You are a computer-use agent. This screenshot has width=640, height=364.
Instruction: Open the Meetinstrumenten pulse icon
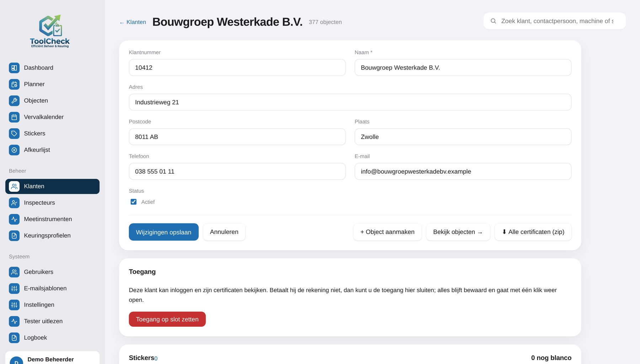tap(14, 219)
